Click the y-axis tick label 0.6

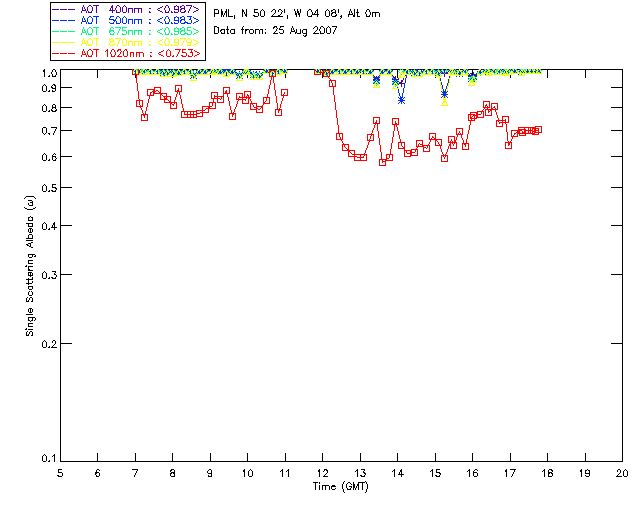(49, 157)
